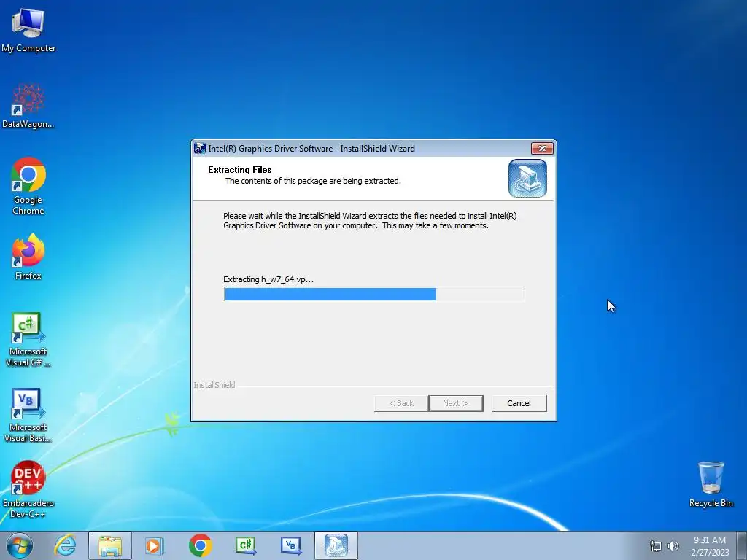This screenshot has width=747, height=560.
Task: Select the InstallShield installer taskbar button
Action: [336, 545]
